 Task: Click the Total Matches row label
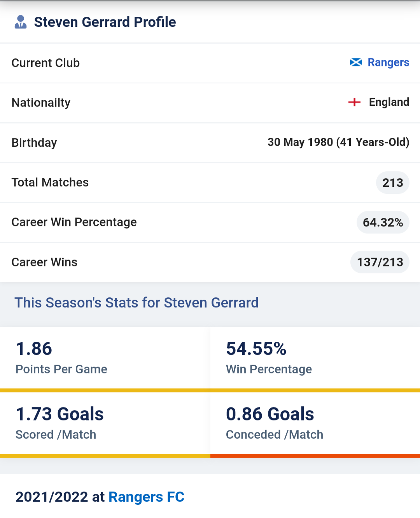(x=50, y=183)
